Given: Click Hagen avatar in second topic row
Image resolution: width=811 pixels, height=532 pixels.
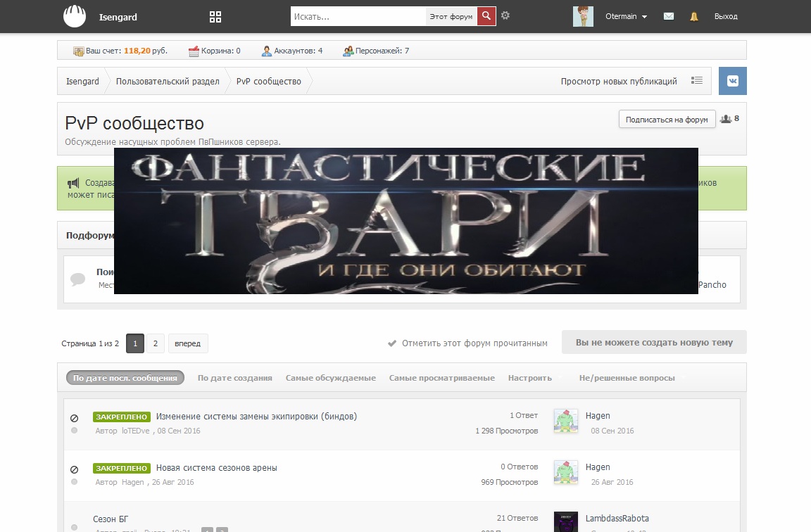Looking at the screenshot, I should [x=566, y=472].
